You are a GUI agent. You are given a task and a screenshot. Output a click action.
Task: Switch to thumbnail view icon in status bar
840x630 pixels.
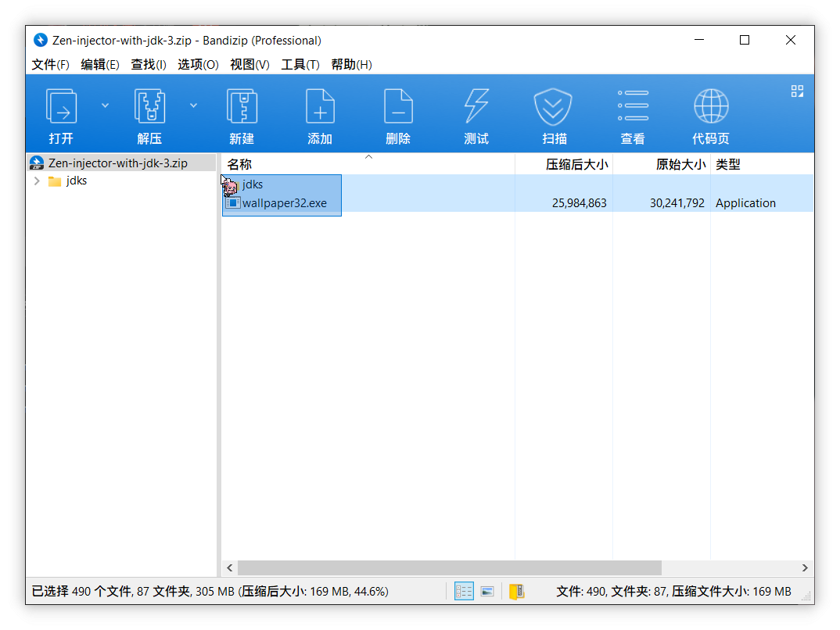(487, 591)
